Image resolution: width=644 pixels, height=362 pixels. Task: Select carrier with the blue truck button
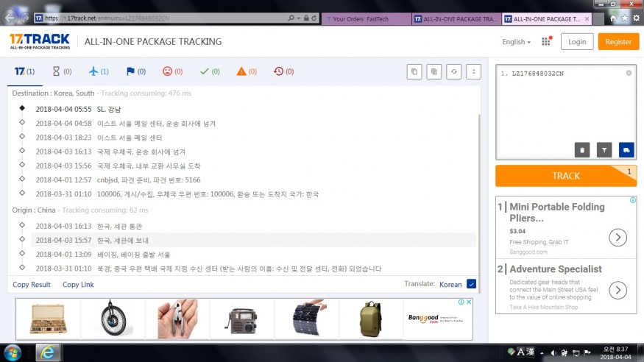(x=626, y=149)
